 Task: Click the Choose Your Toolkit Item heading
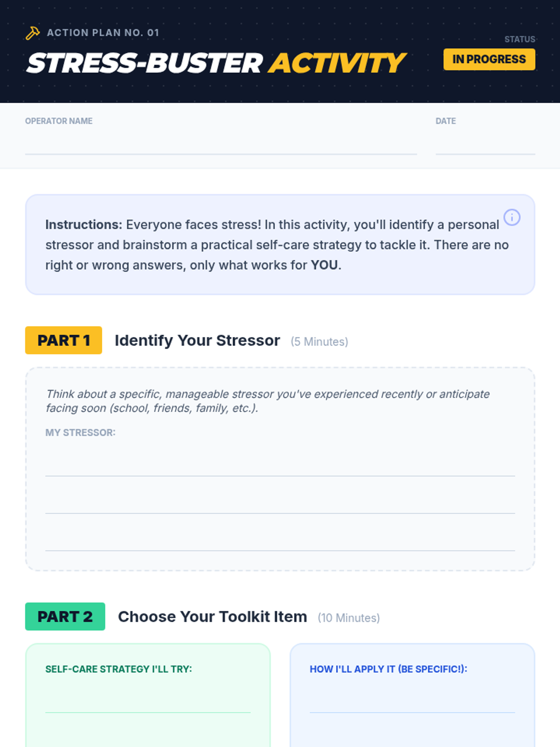[x=212, y=617]
